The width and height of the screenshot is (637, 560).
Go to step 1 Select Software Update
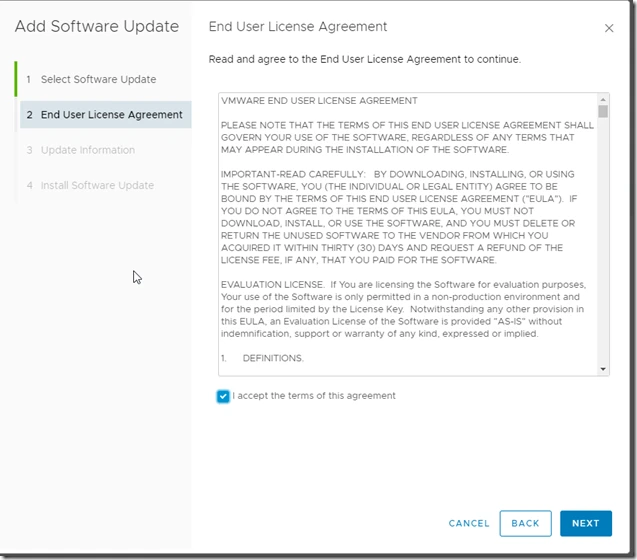98,79
